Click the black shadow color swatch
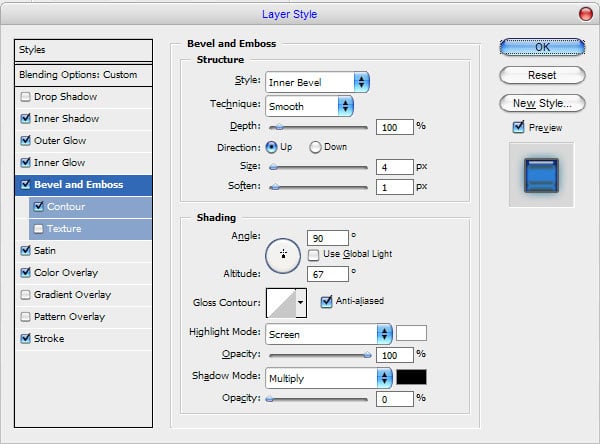The image size is (600, 444). coord(411,378)
